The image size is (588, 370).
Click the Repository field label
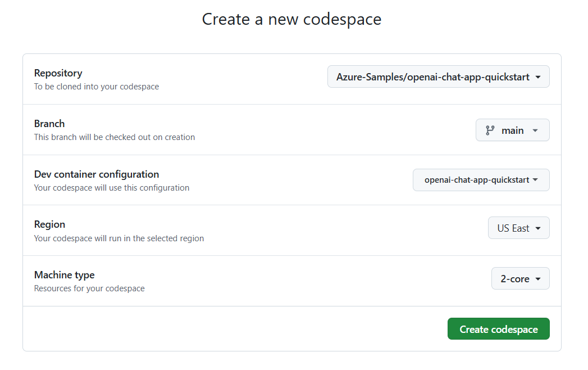pyautogui.click(x=58, y=73)
